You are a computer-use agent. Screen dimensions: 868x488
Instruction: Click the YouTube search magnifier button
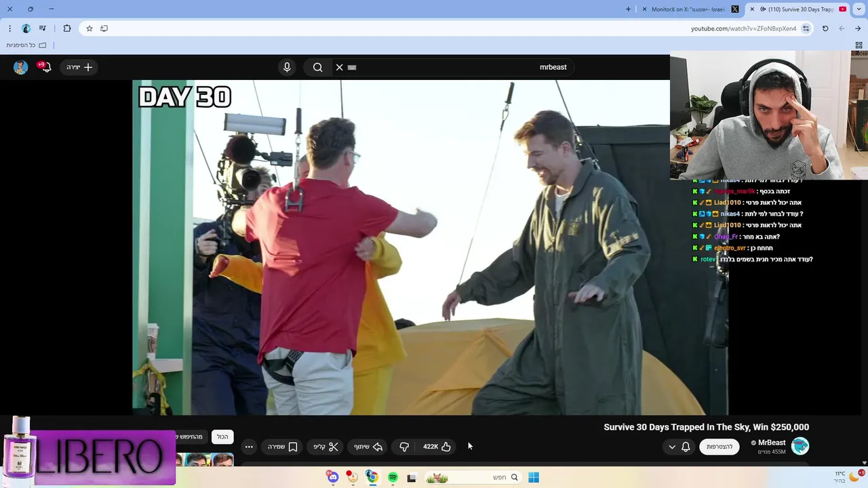(317, 67)
